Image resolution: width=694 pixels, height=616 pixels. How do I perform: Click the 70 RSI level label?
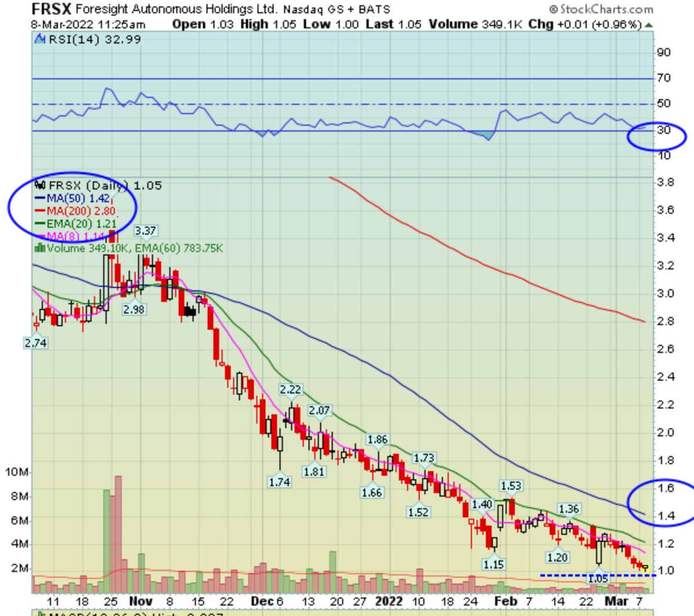664,78
